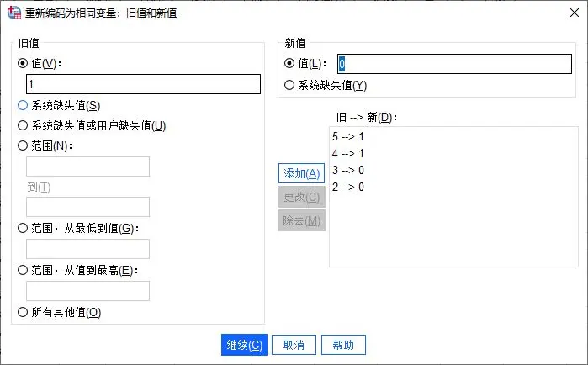Image resolution: width=588 pixels, height=365 pixels.
Task: Close the recode dialog window
Action: click(x=575, y=13)
